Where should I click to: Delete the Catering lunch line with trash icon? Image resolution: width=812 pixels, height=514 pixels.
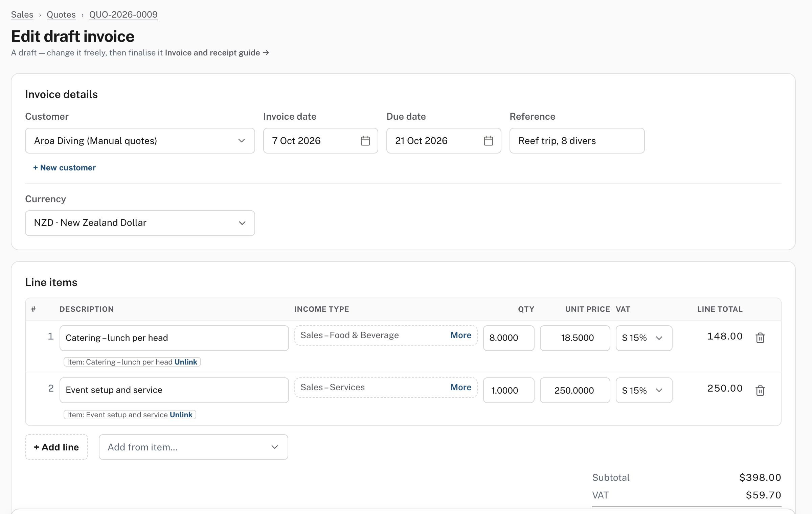click(x=760, y=338)
